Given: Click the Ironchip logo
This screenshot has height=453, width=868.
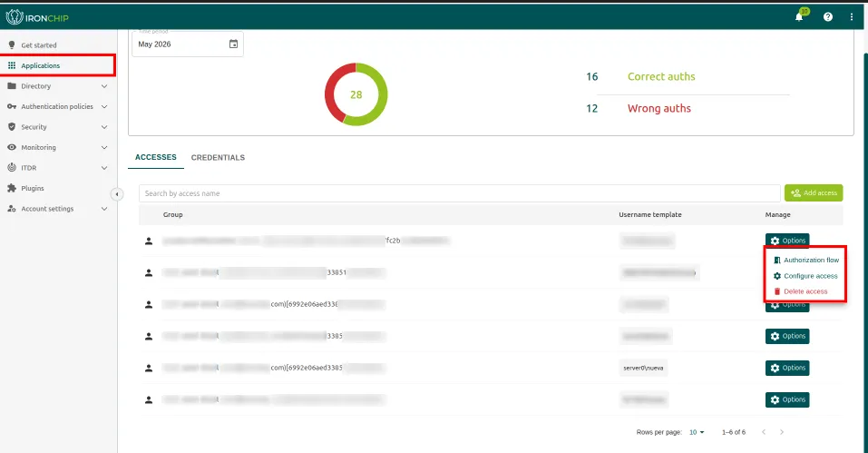Looking at the screenshot, I should click(37, 17).
